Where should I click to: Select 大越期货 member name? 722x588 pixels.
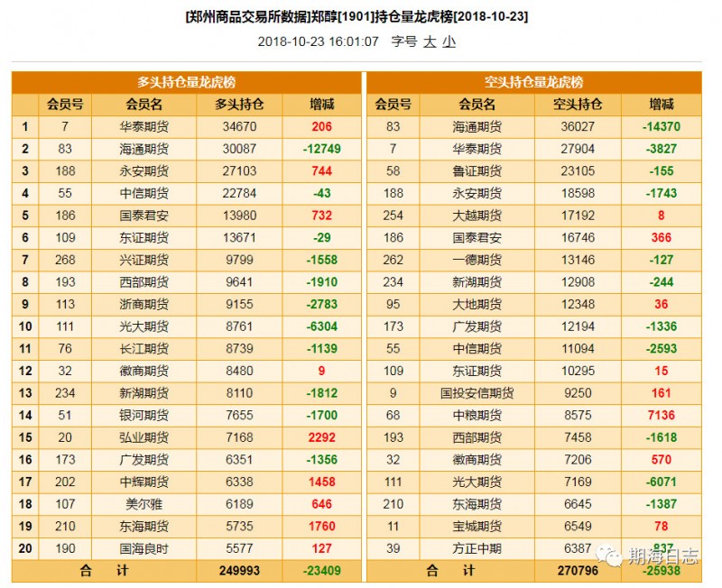pyautogui.click(x=477, y=216)
